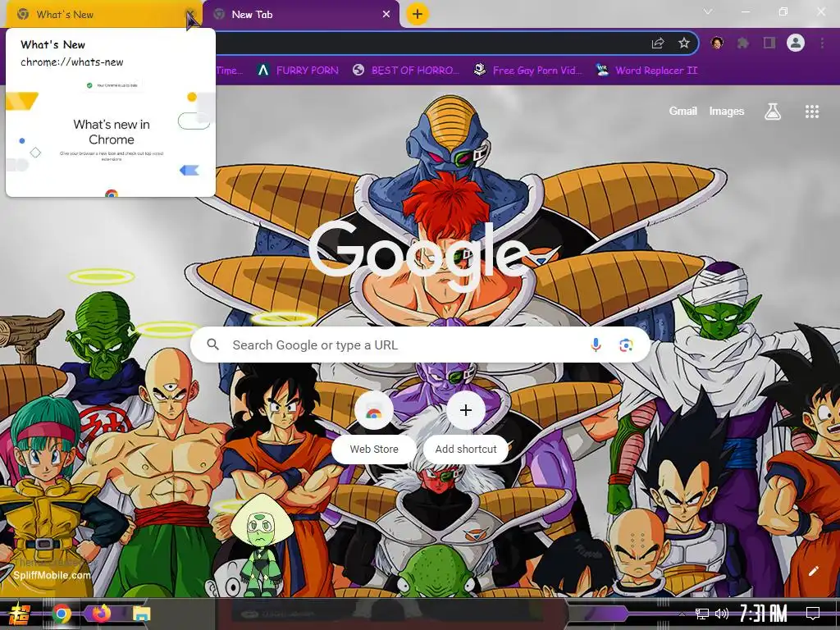Open the avatar extension icon in toolbar
Screen dimensions: 840x630
(x=717, y=43)
